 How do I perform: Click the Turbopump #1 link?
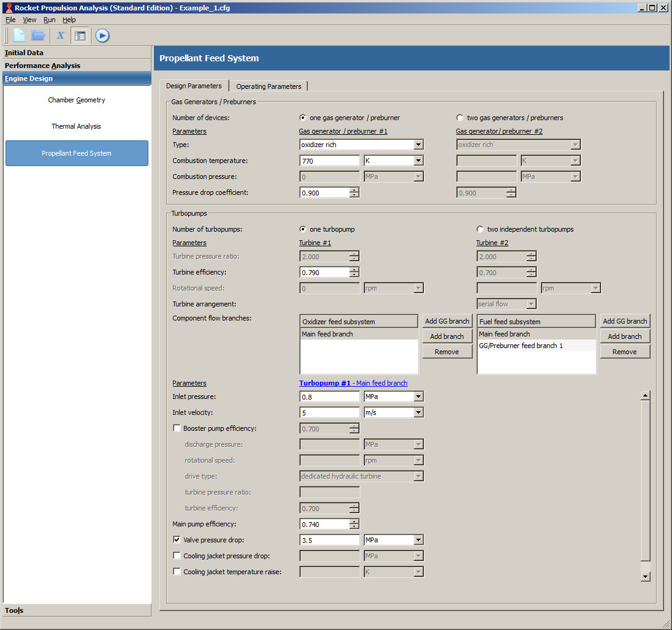[324, 383]
